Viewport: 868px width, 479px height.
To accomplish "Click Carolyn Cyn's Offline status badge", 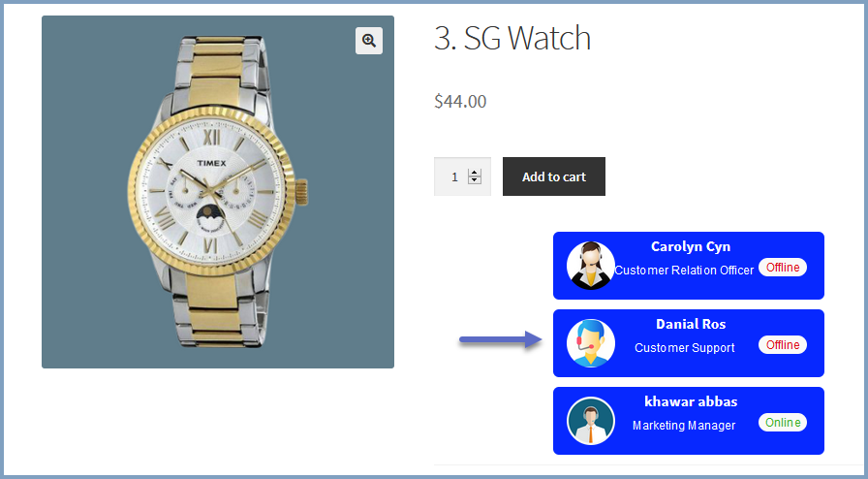I will coord(782,268).
